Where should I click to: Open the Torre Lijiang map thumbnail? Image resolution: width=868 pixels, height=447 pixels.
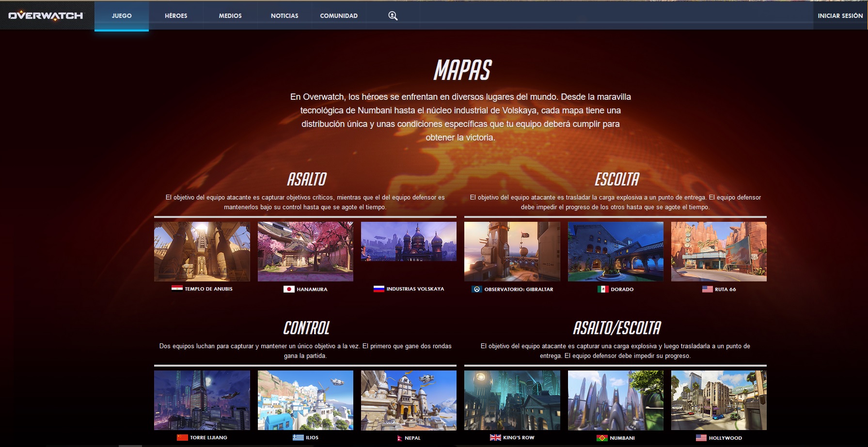[202, 400]
